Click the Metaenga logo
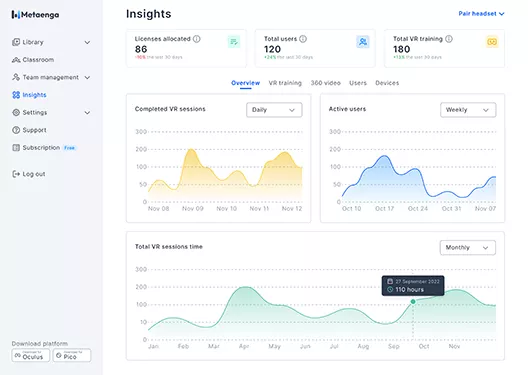This screenshot has width=528, height=375. coord(35,14)
